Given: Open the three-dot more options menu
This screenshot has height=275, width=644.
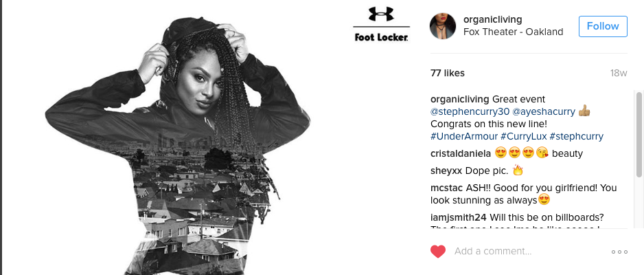Looking at the screenshot, I should [619, 252].
